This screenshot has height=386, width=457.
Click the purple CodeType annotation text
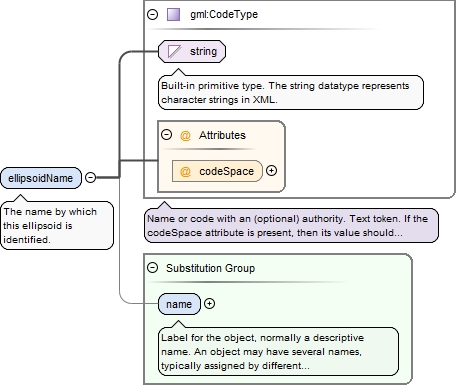coord(291,226)
